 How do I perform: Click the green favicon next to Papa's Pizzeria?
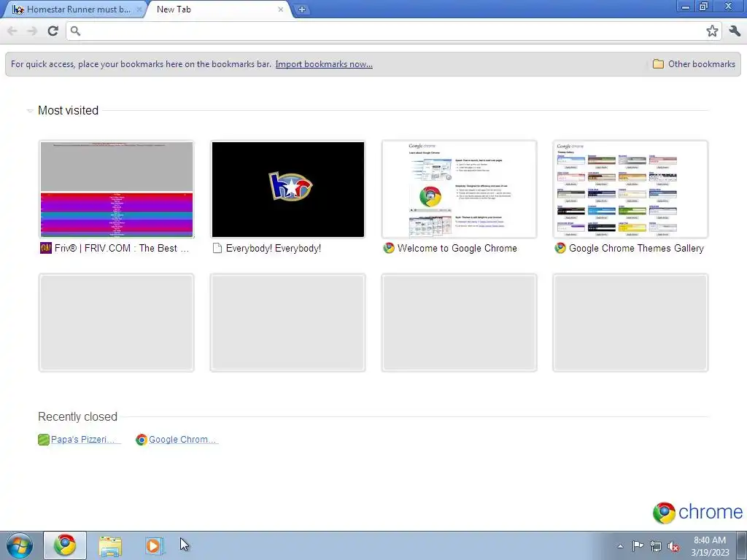(43, 440)
